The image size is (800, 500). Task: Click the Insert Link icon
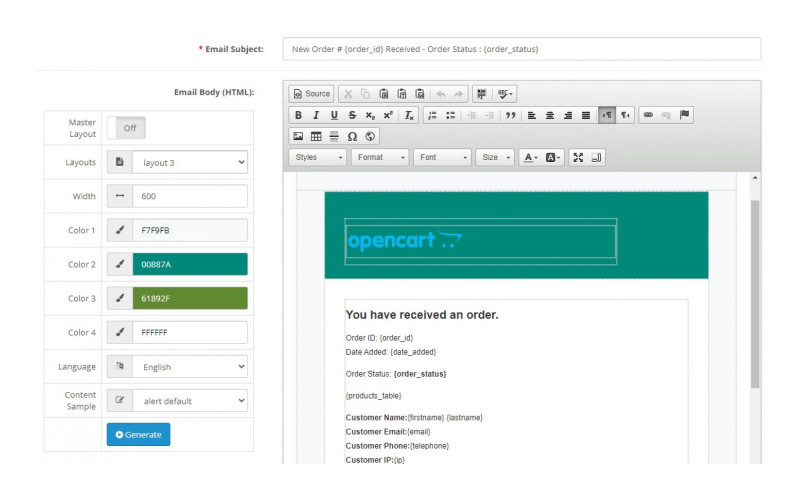648,115
